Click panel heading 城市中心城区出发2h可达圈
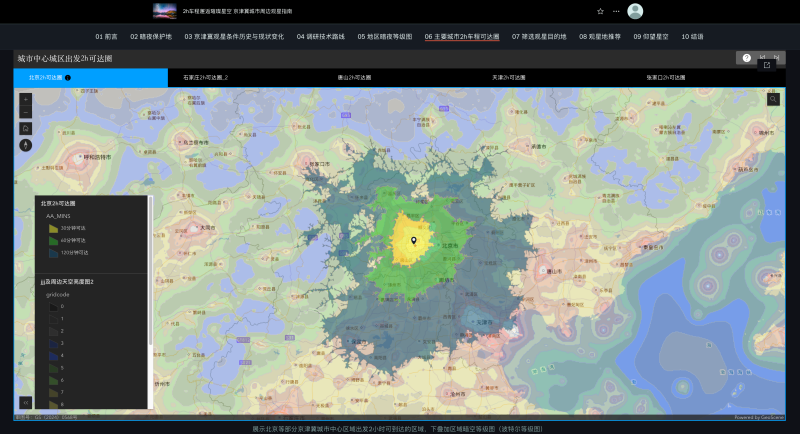 pos(65,59)
